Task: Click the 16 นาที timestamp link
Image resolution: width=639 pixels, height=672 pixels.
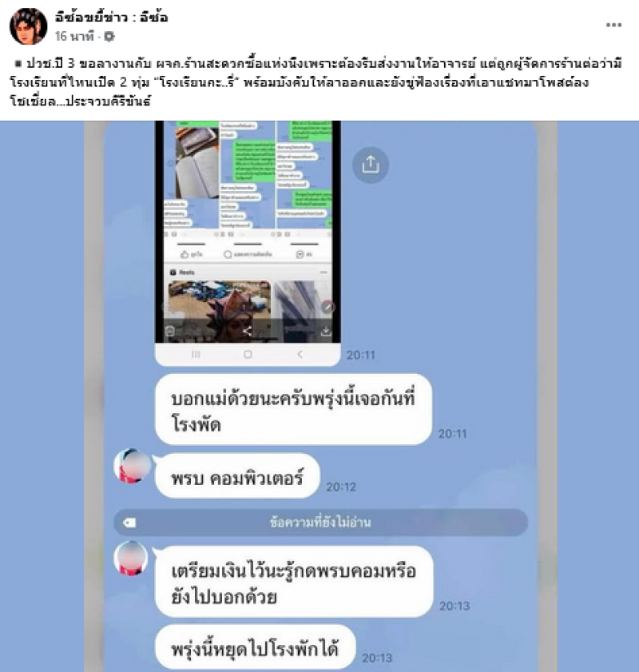Action: point(73,37)
